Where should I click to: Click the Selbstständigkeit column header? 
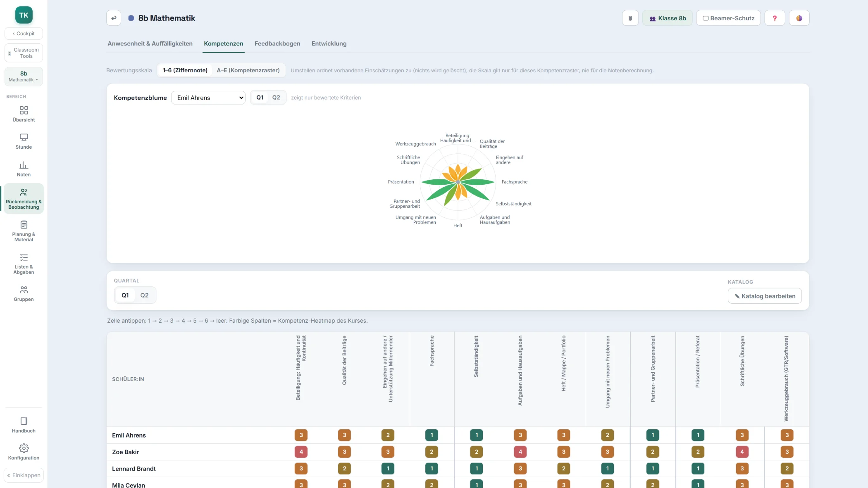tap(476, 356)
